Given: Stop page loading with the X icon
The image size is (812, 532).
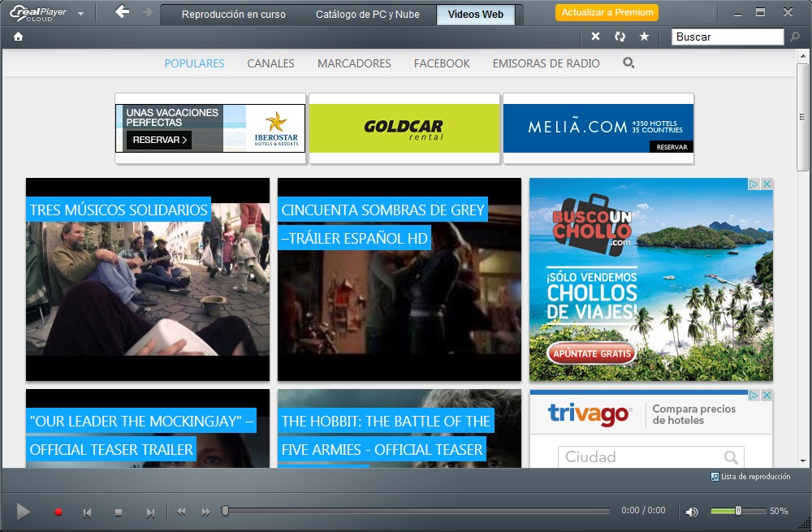Looking at the screenshot, I should [x=595, y=37].
